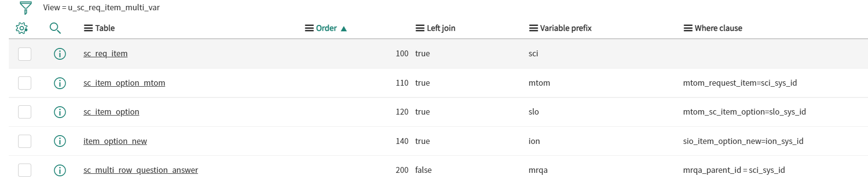This screenshot has height=190, width=868.
Task: Tick the sc_multi_row_question_answer row checkbox
Action: (x=24, y=170)
